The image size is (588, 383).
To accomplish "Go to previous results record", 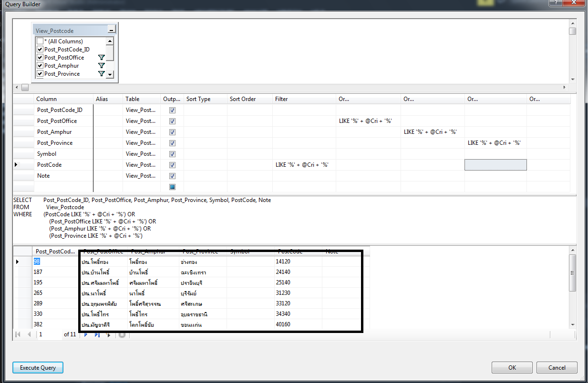I will (30, 334).
